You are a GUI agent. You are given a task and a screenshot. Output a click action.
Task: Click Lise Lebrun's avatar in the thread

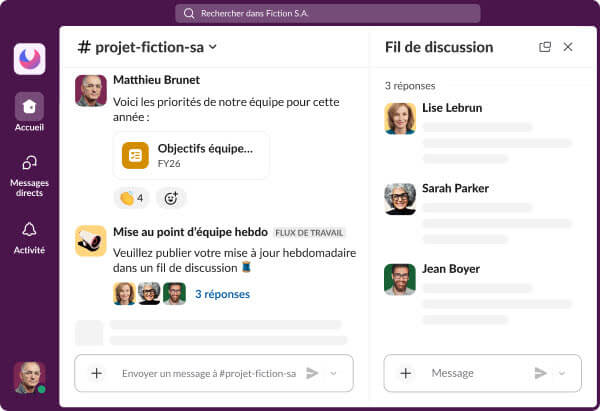pyautogui.click(x=400, y=118)
